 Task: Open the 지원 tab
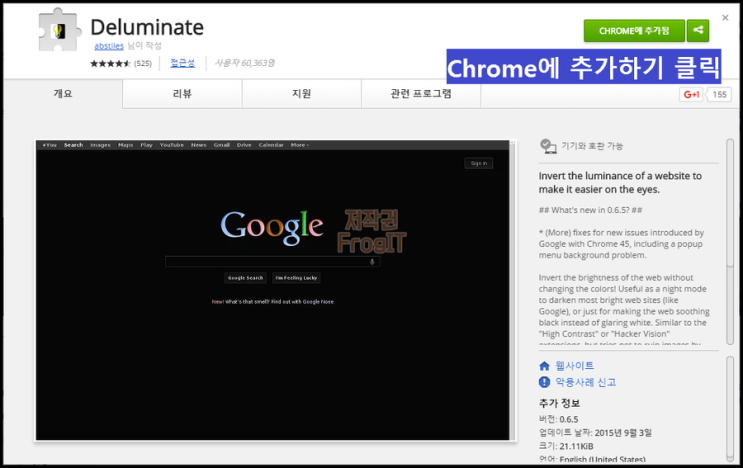pos(301,94)
